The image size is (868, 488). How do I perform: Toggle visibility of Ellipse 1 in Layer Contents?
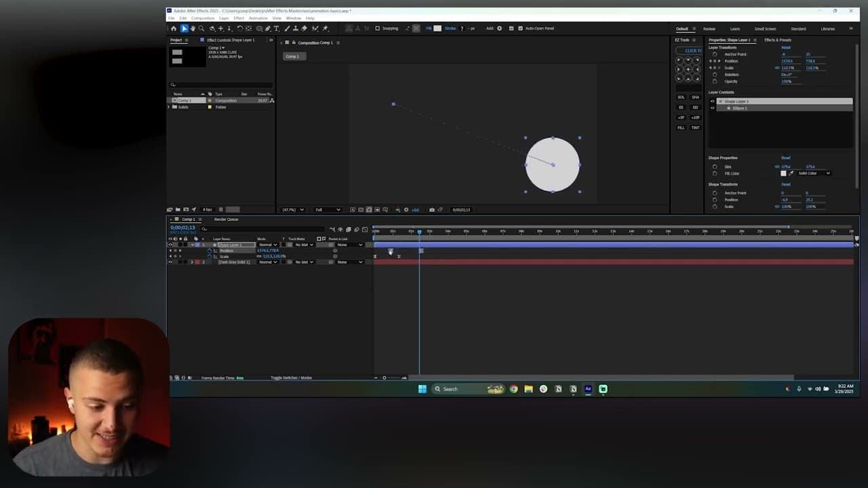coord(713,108)
